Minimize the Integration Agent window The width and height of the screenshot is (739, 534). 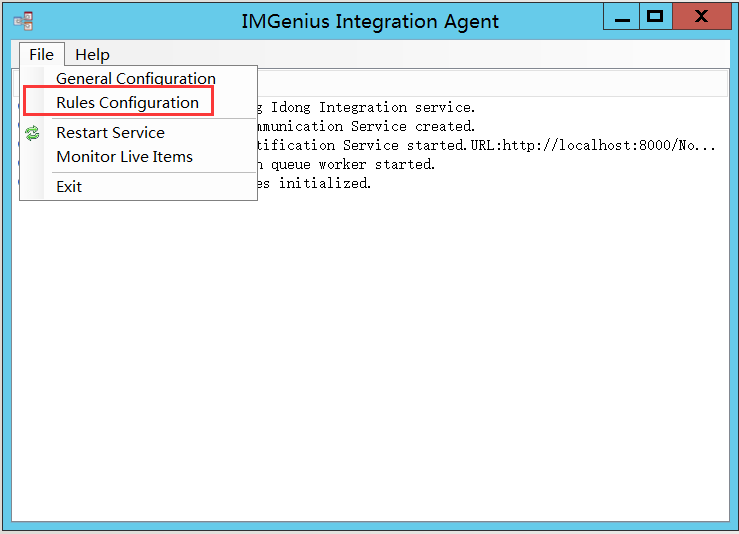(x=620, y=17)
